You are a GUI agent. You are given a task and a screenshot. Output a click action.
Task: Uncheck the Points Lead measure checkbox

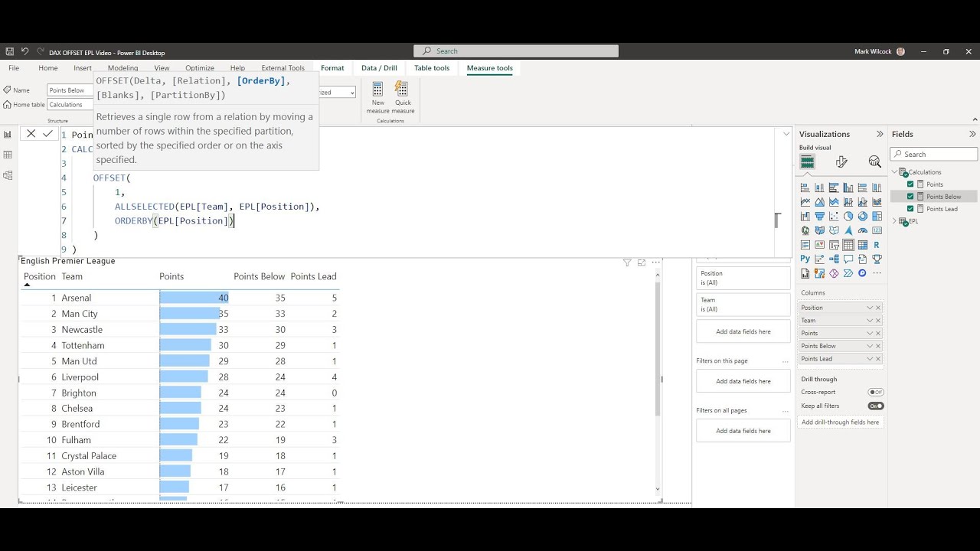pyautogui.click(x=910, y=209)
